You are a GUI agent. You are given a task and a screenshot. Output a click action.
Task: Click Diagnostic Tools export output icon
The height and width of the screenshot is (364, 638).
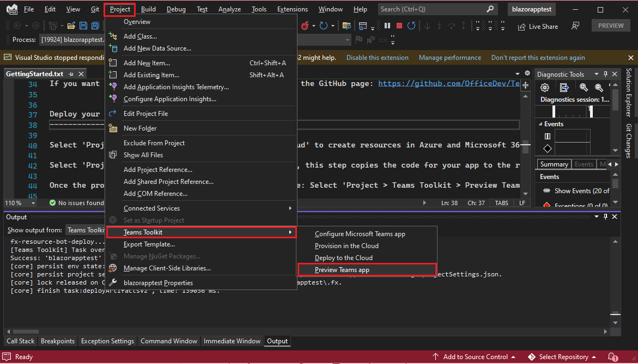point(564,88)
